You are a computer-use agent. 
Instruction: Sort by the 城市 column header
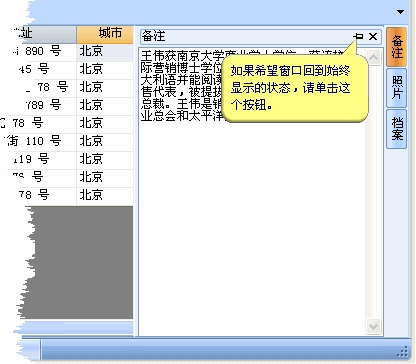click(105, 34)
